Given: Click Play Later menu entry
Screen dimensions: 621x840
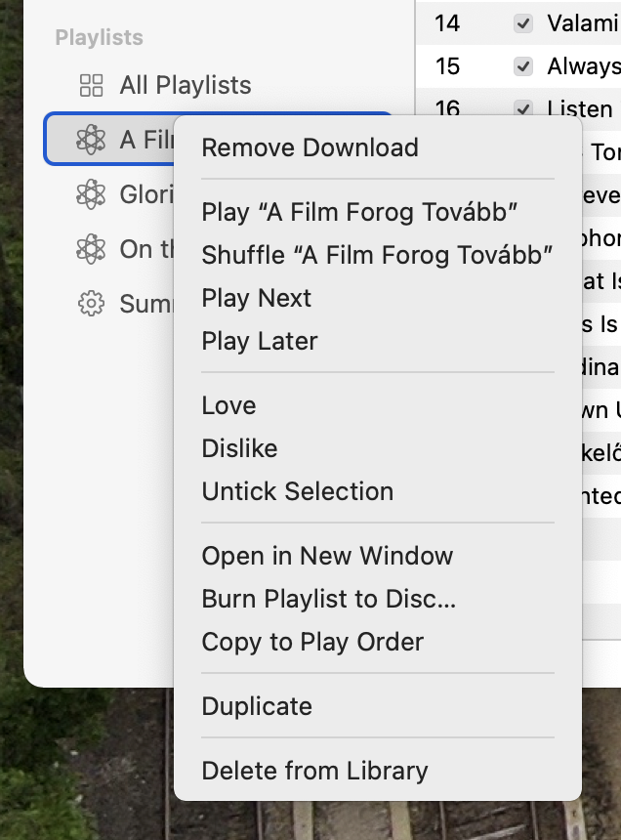Looking at the screenshot, I should tap(259, 341).
